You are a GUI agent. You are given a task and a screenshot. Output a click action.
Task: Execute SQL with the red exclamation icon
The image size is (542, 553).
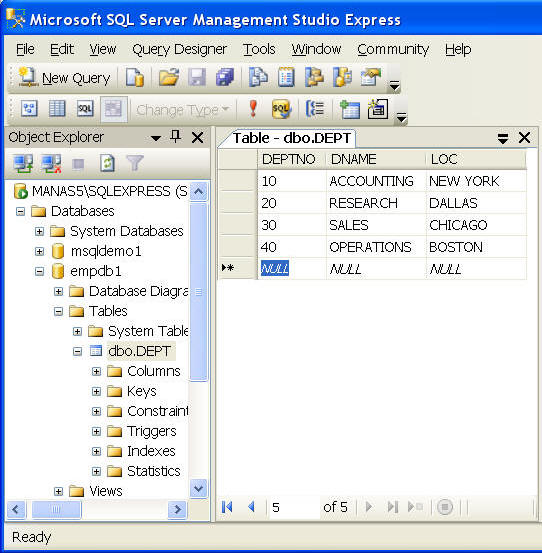click(x=253, y=109)
